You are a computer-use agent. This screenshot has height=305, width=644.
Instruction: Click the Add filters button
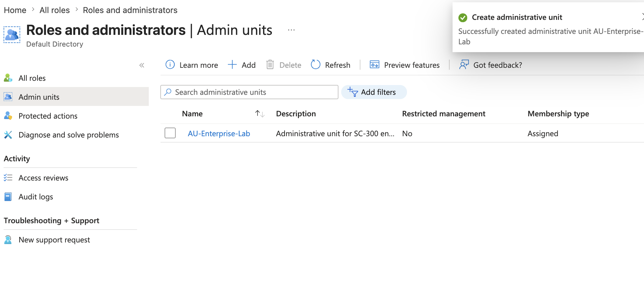(374, 92)
